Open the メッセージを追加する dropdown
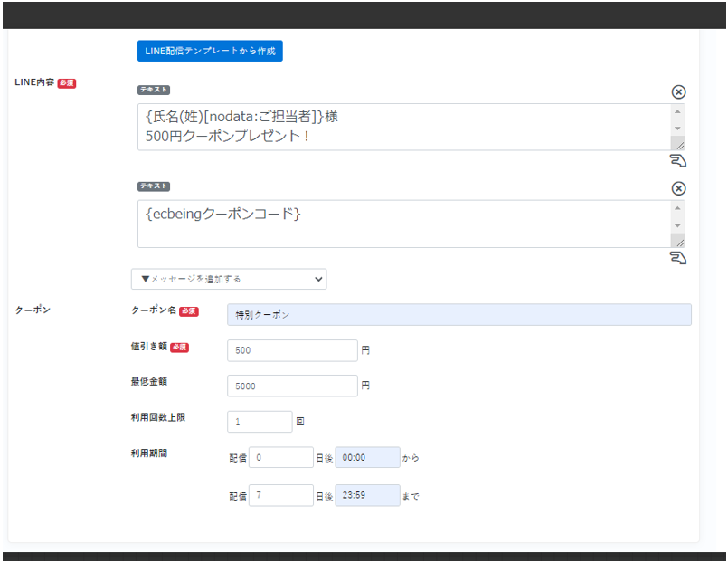Viewport: 728px width, 563px height. click(229, 279)
